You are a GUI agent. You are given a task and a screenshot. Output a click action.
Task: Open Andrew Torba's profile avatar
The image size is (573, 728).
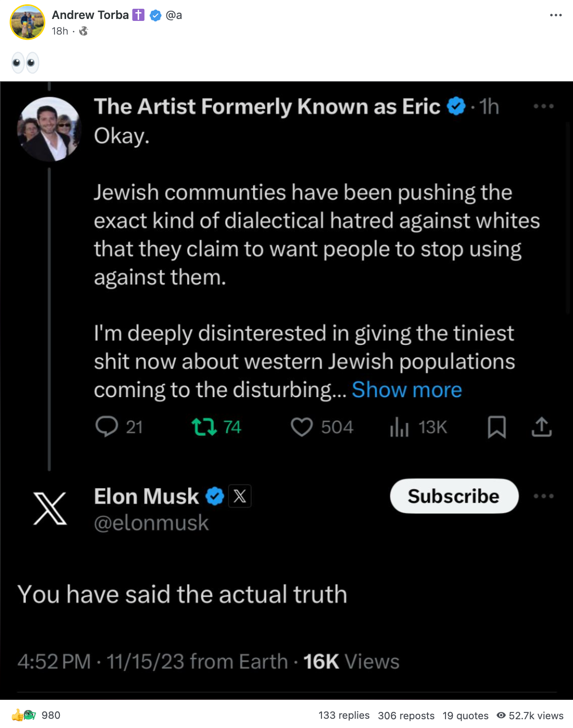tap(27, 22)
